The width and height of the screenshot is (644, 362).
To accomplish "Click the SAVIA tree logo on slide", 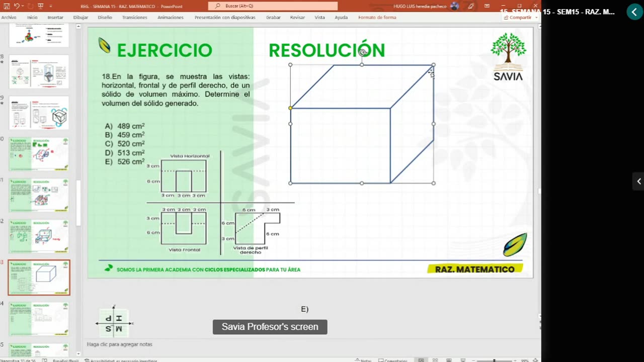I will tap(508, 57).
